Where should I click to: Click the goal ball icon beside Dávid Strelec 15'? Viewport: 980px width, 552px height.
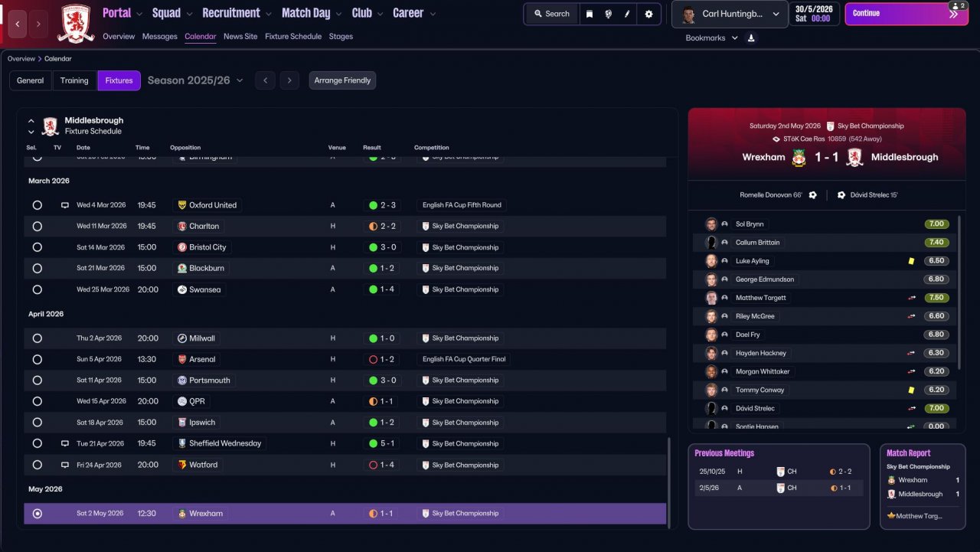point(841,195)
